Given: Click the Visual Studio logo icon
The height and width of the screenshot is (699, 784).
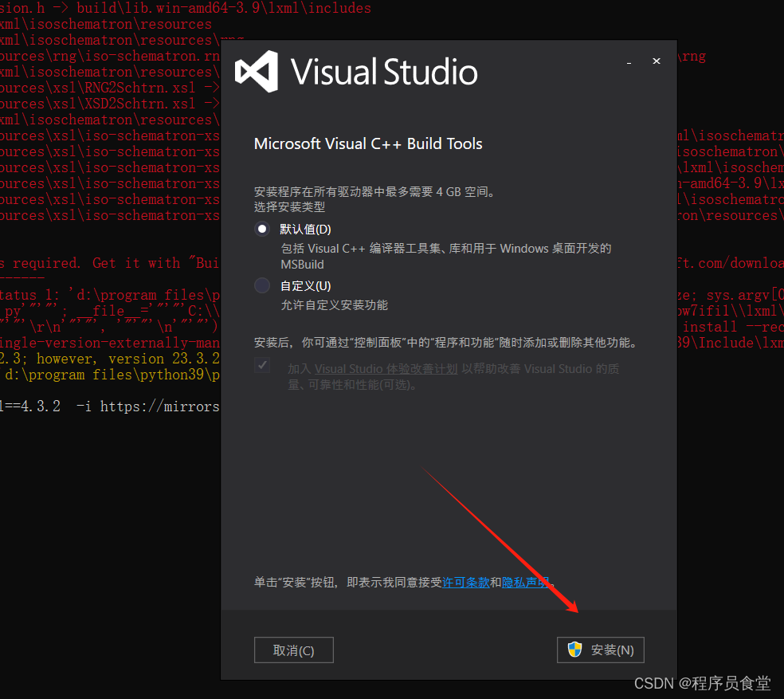Looking at the screenshot, I should click(x=257, y=72).
